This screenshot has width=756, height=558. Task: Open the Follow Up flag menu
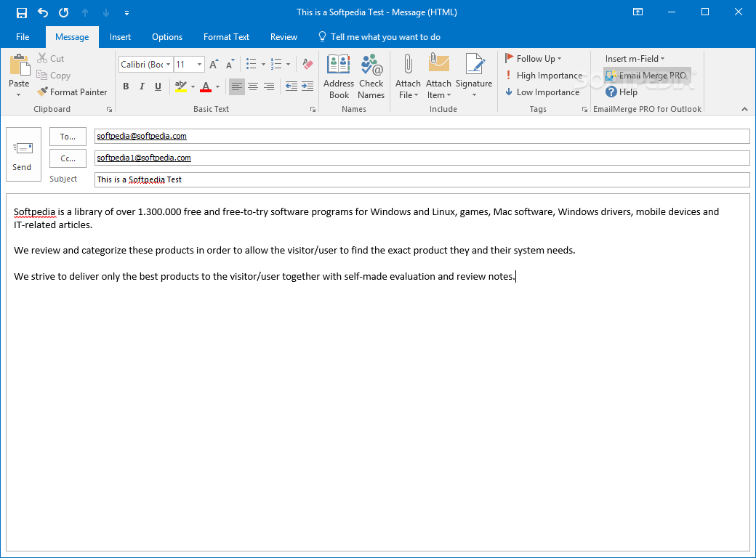[x=534, y=58]
